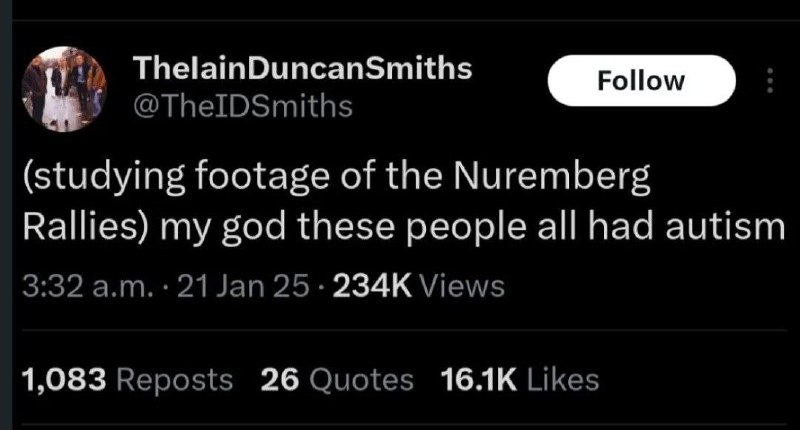This screenshot has width=800, height=430.
Task: Click the 21 Jan 25 date
Action: (x=243, y=286)
